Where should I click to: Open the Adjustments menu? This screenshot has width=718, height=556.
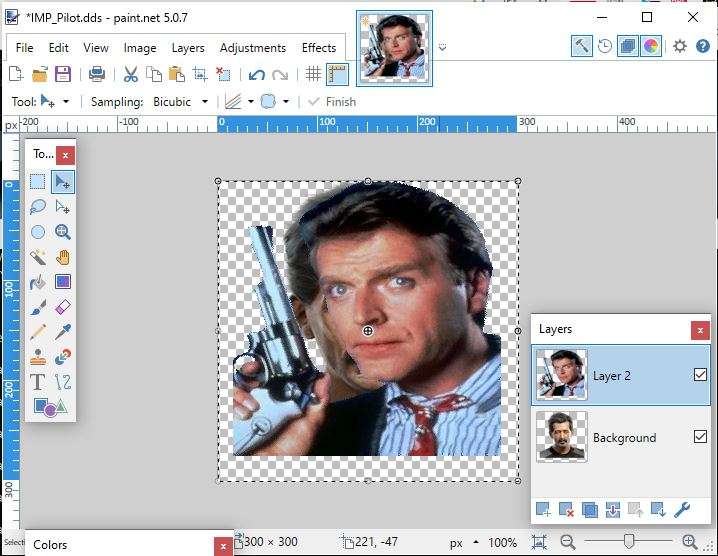coord(253,48)
